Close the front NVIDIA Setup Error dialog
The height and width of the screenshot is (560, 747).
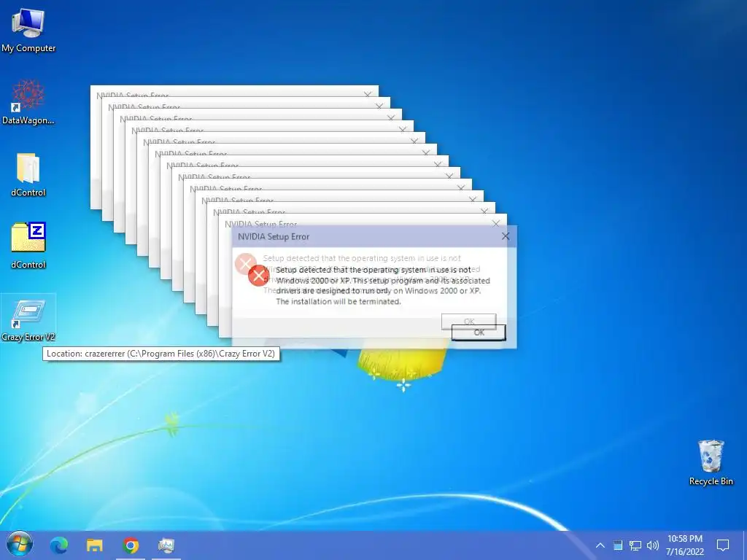[x=506, y=236]
